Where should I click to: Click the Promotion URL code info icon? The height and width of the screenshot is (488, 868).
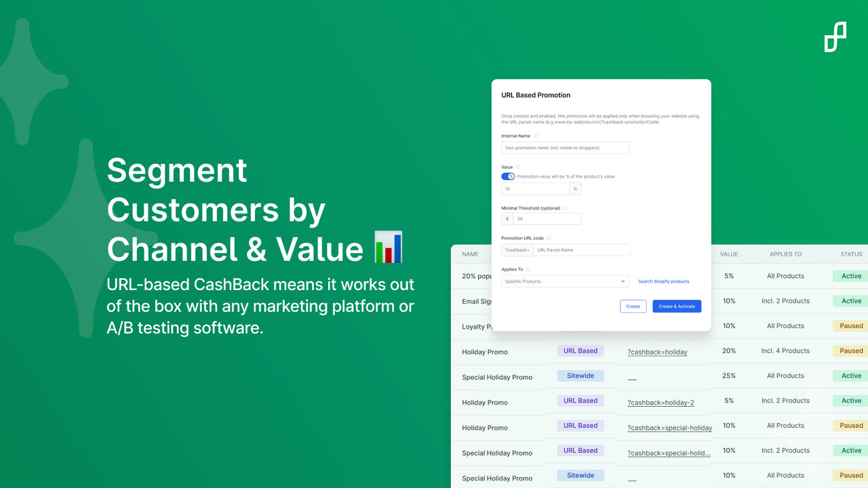click(550, 238)
